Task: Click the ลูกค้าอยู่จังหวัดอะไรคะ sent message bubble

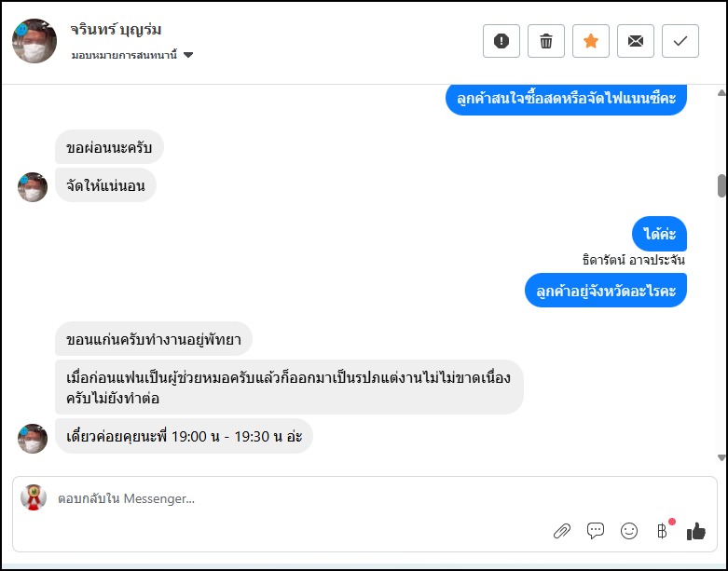Action: 606,292
